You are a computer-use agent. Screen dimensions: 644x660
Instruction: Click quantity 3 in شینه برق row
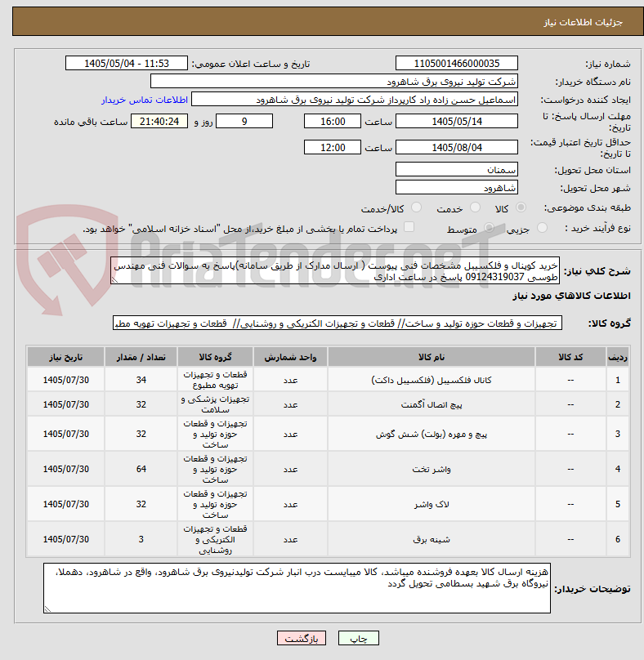[141, 539]
